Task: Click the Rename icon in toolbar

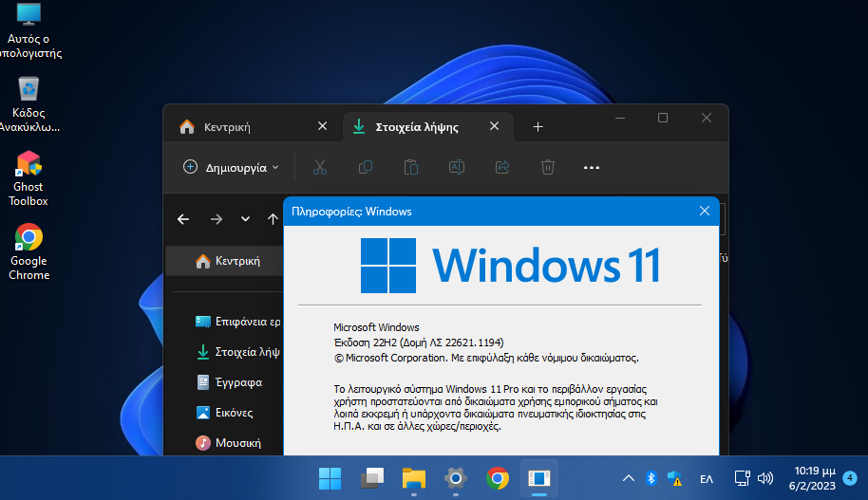Action: [457, 167]
